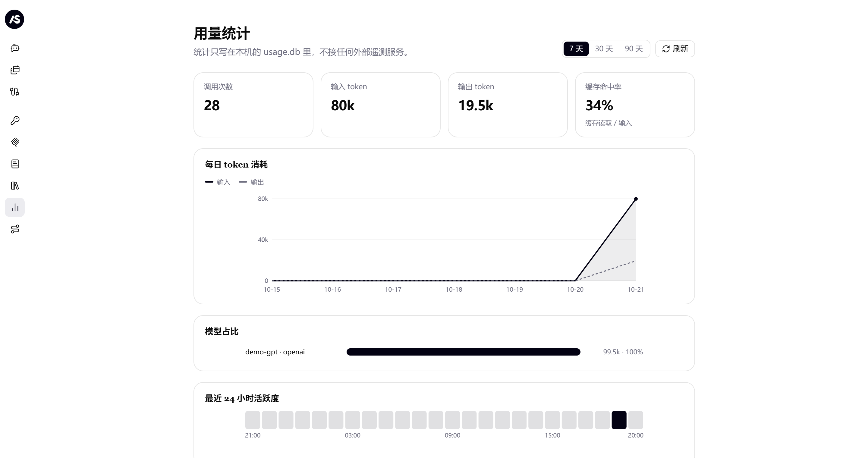Click the 缓存读取 / 输入 caption
Image resolution: width=868 pixels, height=458 pixels.
pyautogui.click(x=608, y=123)
